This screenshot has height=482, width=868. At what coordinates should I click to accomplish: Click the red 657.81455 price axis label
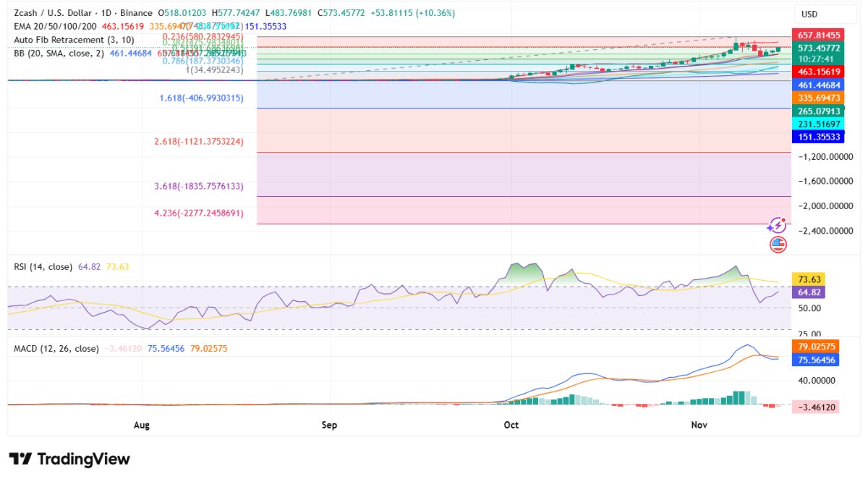pyautogui.click(x=819, y=34)
